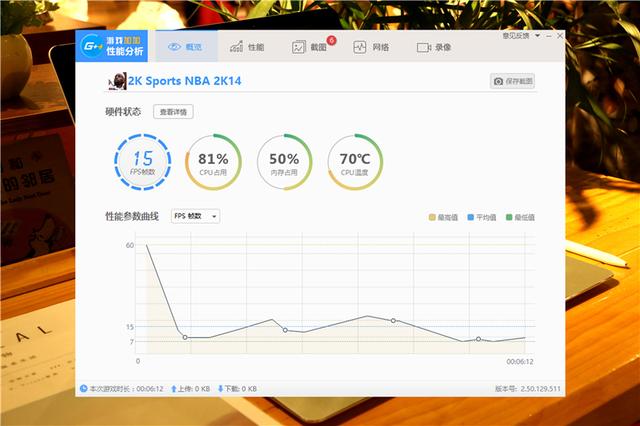This screenshot has width=640, height=426.
Task: Open the 截图 screenshot tab
Action: tap(309, 47)
